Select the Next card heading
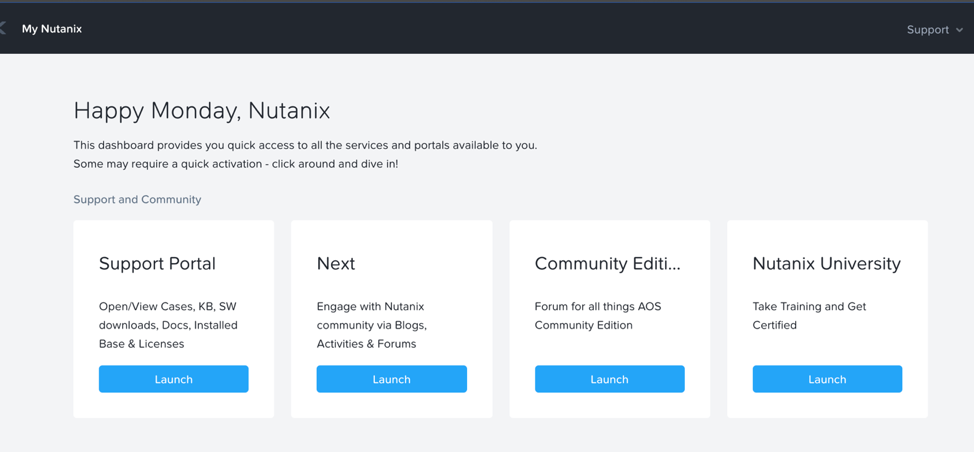 pos(336,263)
